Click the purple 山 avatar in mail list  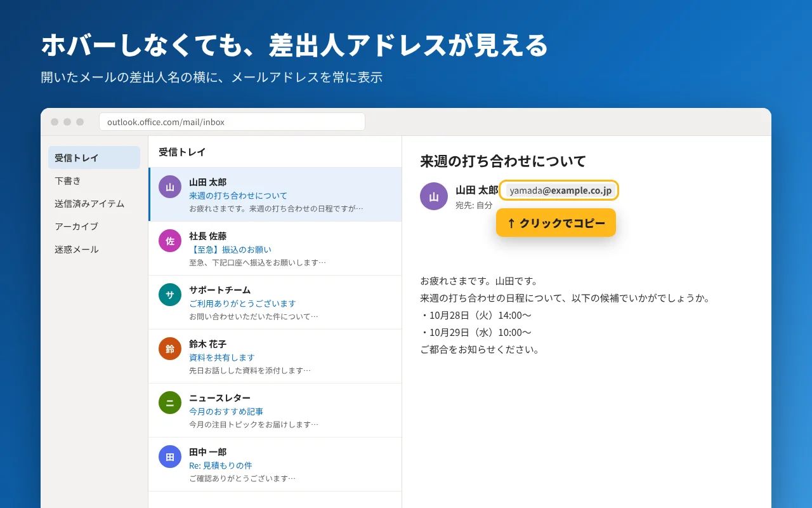[x=170, y=187]
